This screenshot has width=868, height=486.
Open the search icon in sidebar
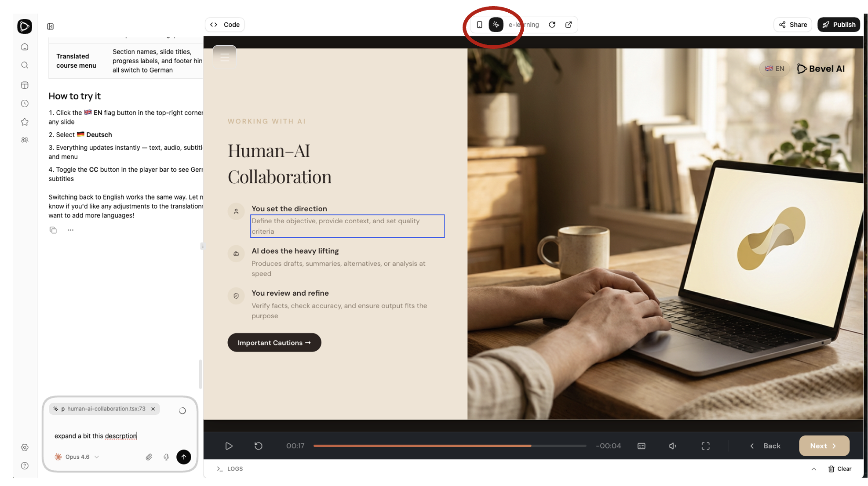click(x=25, y=65)
